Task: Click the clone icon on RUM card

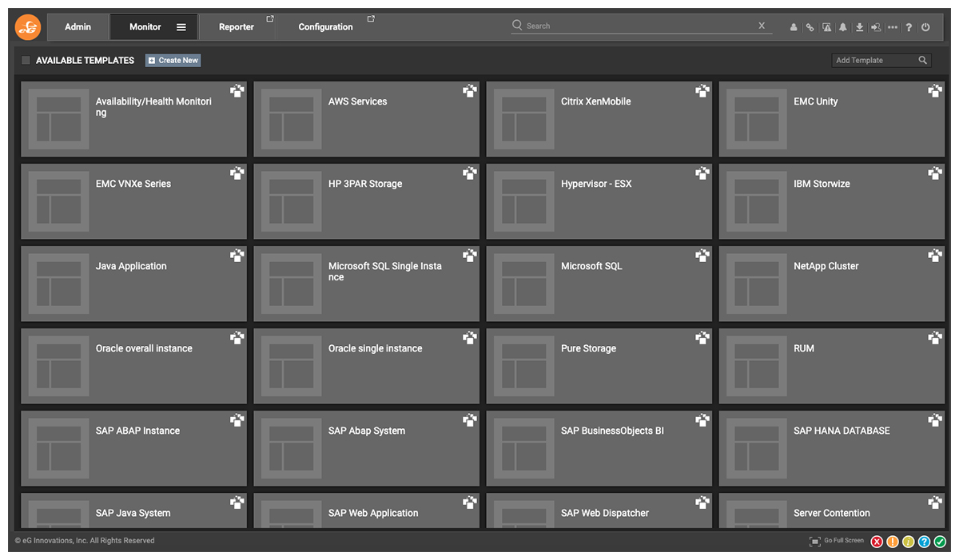Action: (x=935, y=338)
